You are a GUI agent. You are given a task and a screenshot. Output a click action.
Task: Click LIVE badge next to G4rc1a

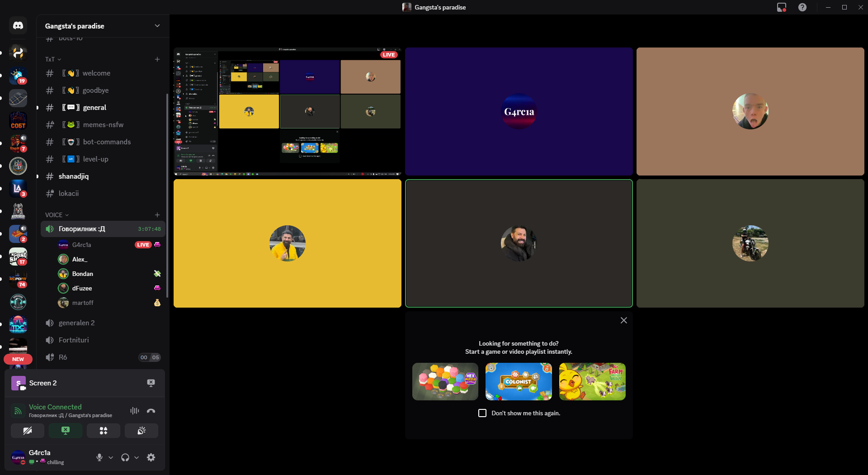point(143,245)
